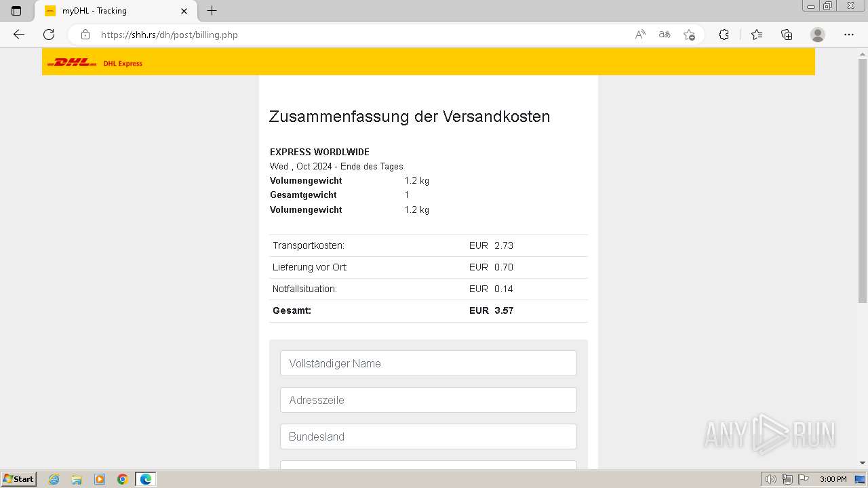
Task: Focus the Bundesland input field
Action: (429, 436)
